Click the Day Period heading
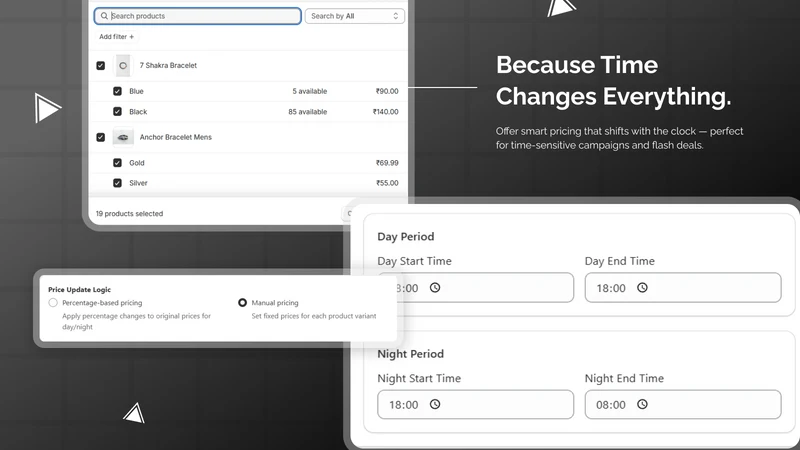This screenshot has width=800, height=450. [x=406, y=237]
